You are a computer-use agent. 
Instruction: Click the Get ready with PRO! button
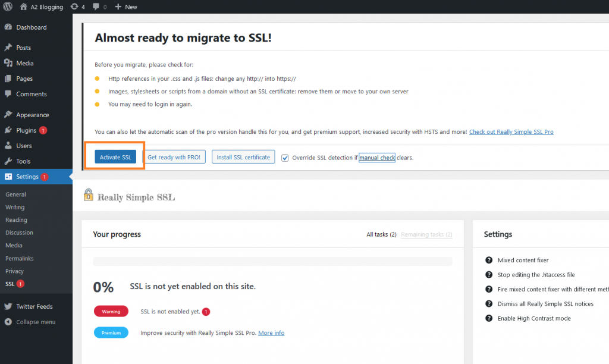174,157
